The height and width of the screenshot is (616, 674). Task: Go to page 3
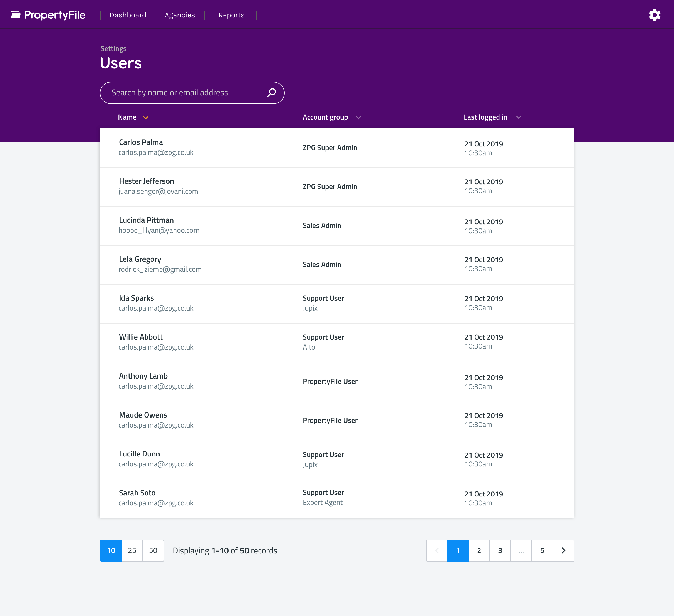click(x=500, y=550)
